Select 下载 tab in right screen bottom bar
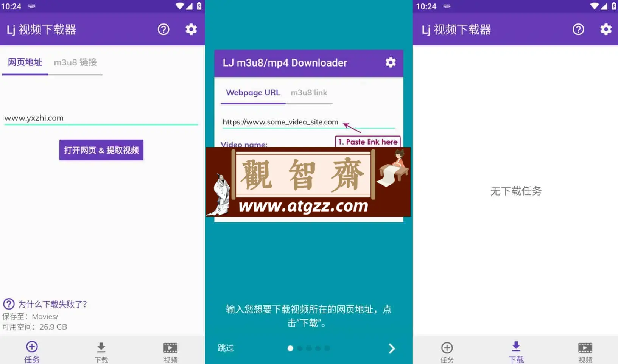The height and width of the screenshot is (364, 618). coord(516,352)
